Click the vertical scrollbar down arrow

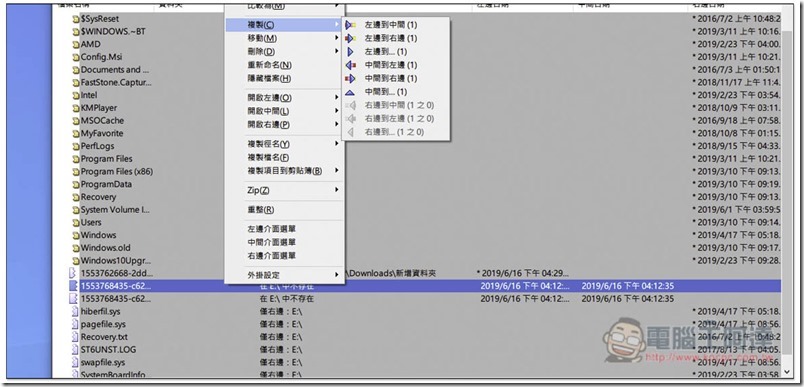[787, 372]
